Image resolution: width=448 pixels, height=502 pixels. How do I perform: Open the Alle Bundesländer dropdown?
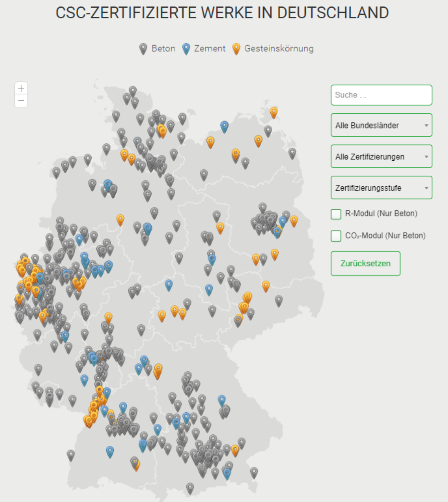click(381, 125)
